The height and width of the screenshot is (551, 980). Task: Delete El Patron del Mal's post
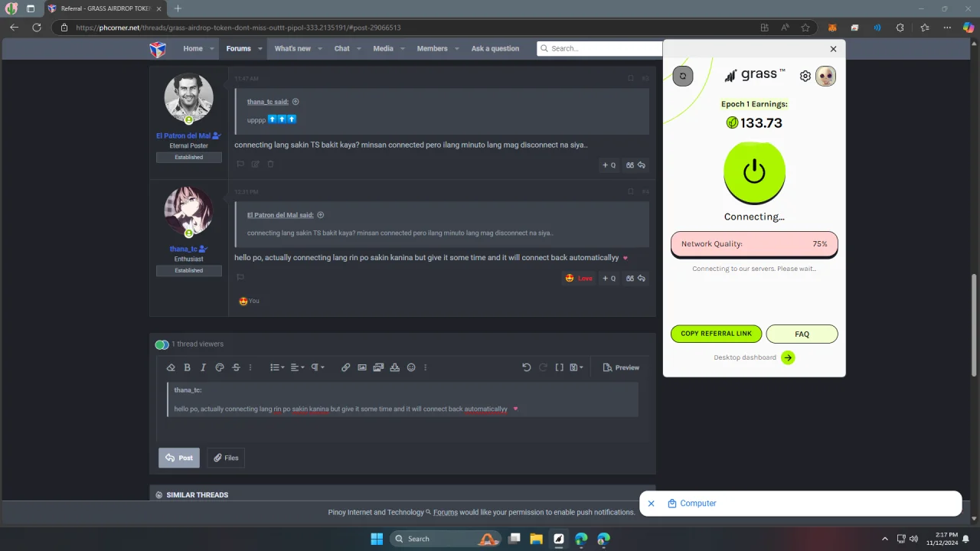click(x=270, y=164)
